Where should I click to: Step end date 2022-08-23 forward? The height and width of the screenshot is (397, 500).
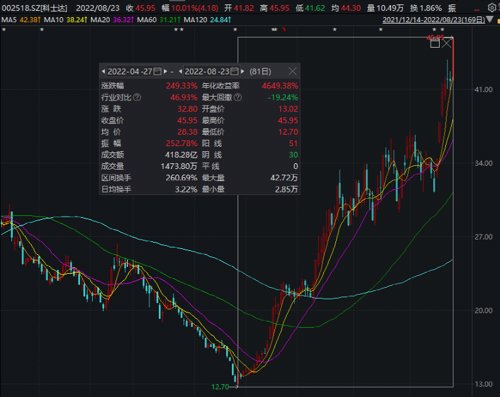pyautogui.click(x=242, y=71)
